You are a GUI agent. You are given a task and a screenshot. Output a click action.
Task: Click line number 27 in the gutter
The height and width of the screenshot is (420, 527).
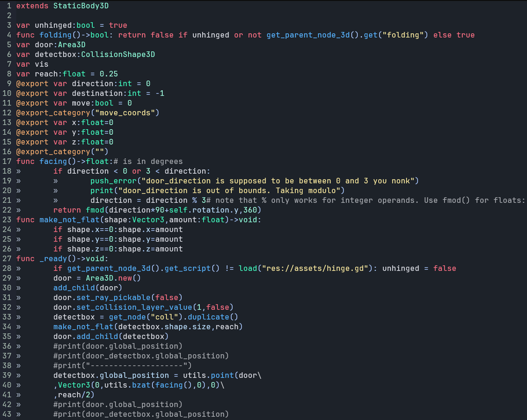point(7,259)
